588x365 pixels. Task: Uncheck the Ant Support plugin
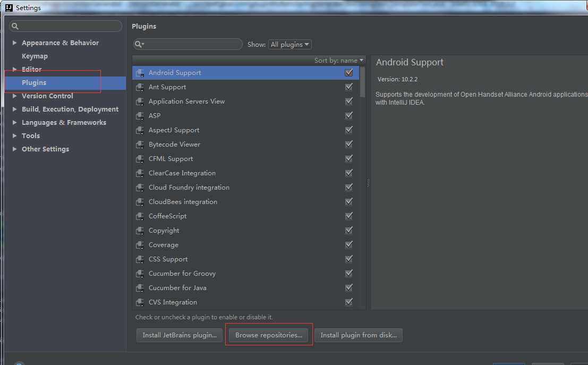[x=349, y=87]
